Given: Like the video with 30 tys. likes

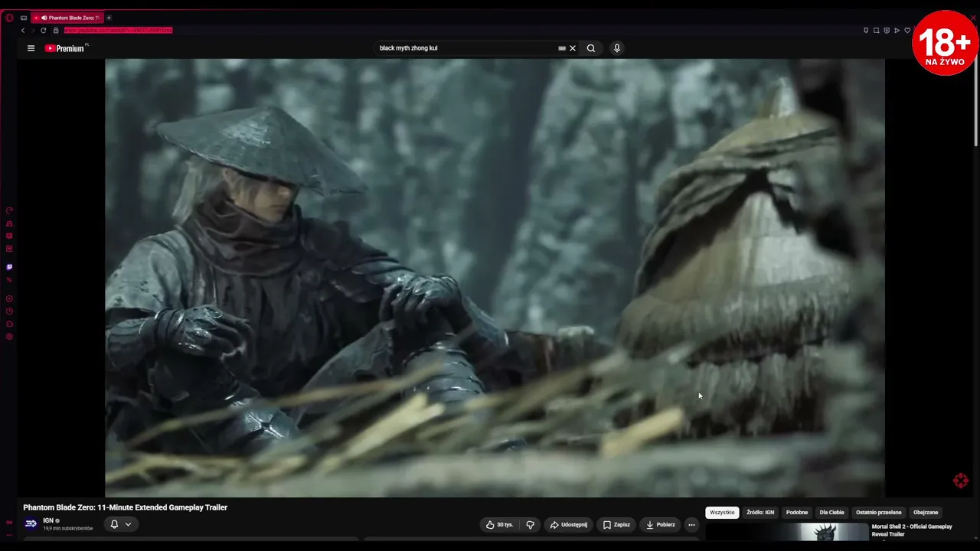Looking at the screenshot, I should pos(499,525).
